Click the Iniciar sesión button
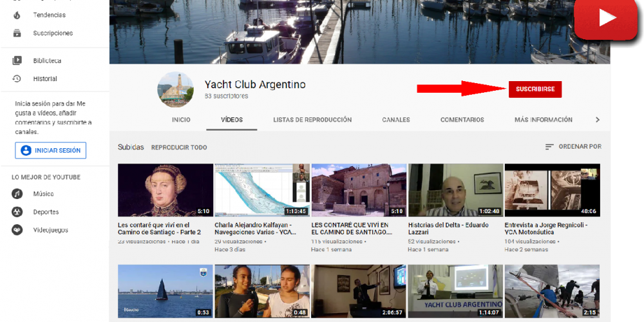 (x=51, y=151)
